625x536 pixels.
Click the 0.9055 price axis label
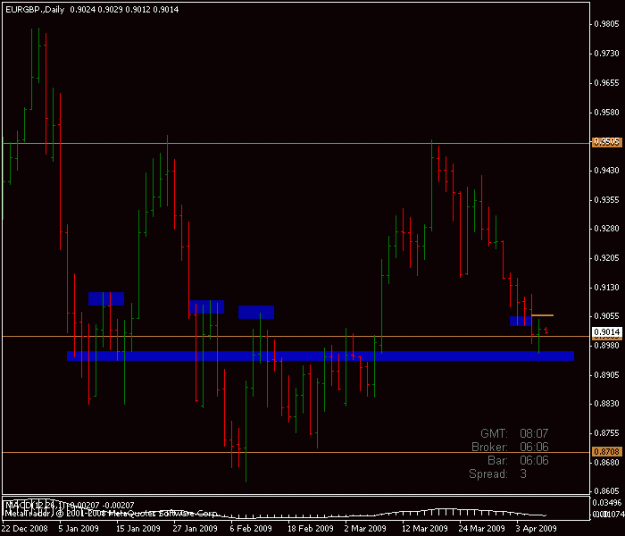coord(607,316)
